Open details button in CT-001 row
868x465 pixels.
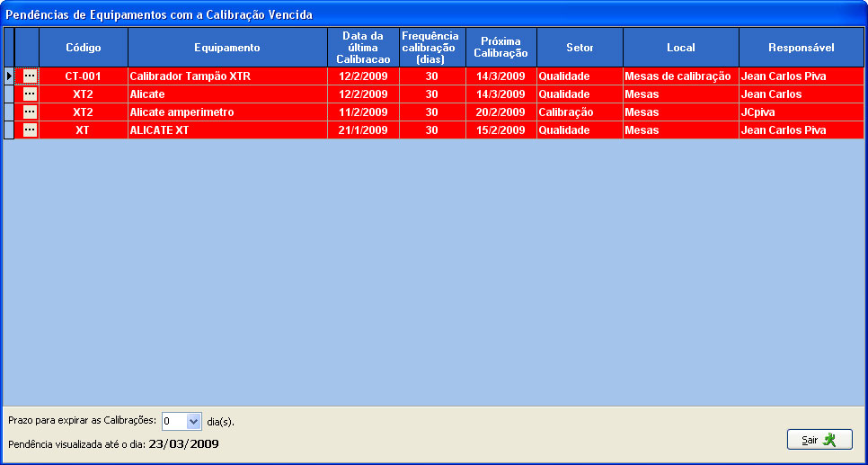(x=30, y=76)
